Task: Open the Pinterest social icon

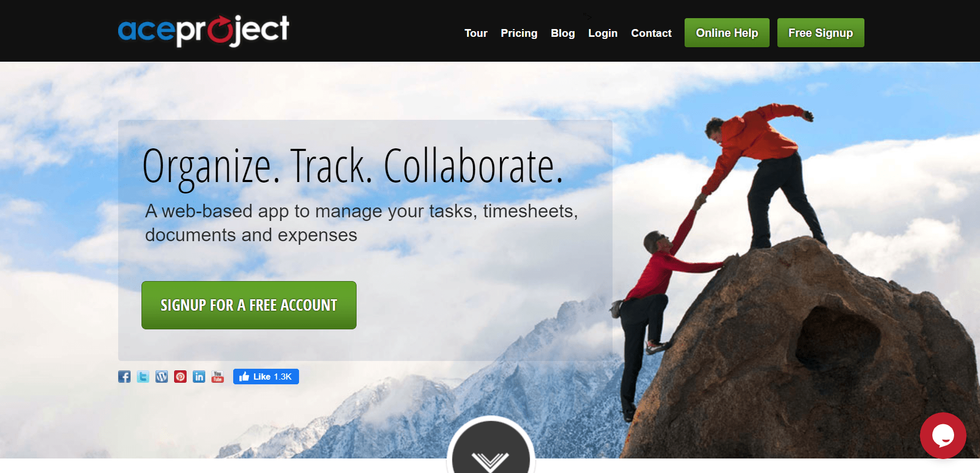Action: pyautogui.click(x=180, y=377)
